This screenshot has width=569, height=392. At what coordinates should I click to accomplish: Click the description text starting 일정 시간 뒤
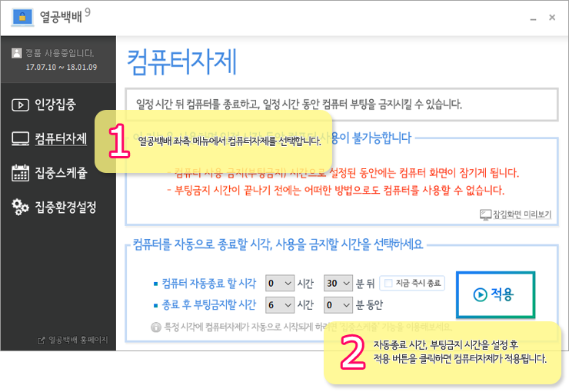(299, 105)
